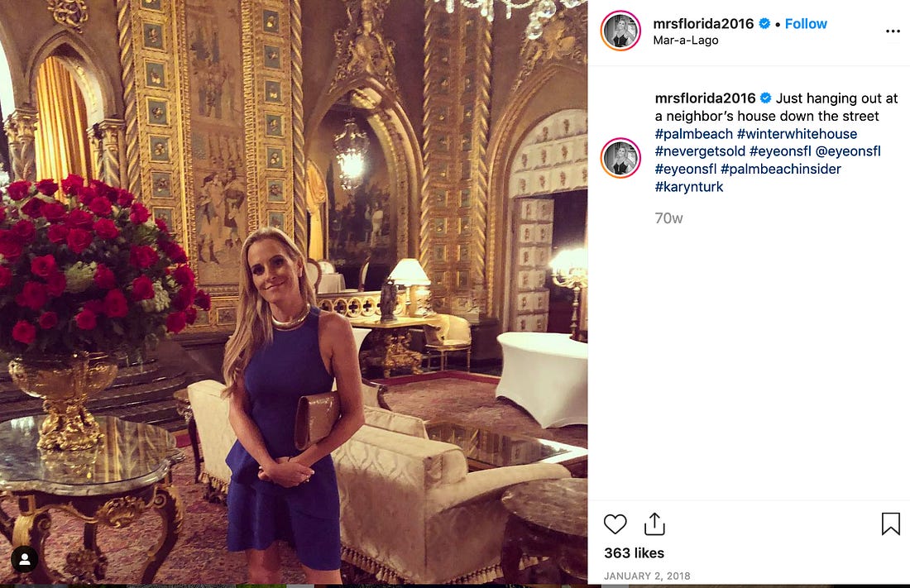Open the three-dots more options menu

coord(893,31)
